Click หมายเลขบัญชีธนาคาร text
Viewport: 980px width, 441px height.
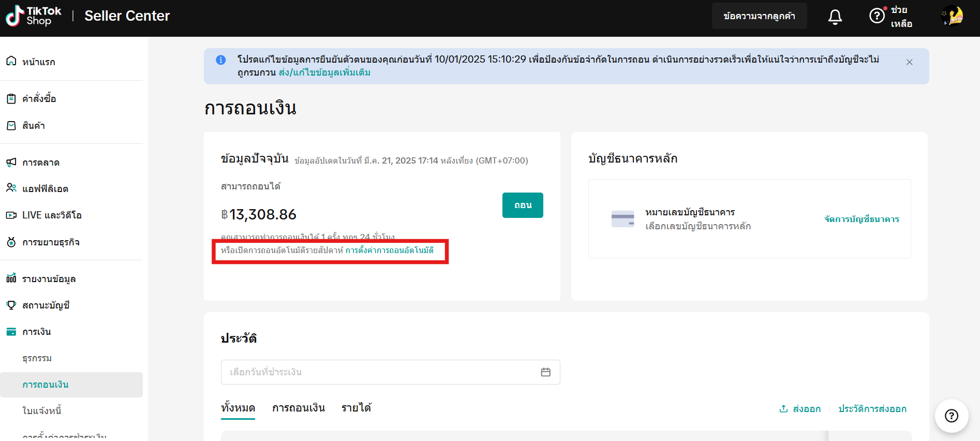click(x=690, y=212)
